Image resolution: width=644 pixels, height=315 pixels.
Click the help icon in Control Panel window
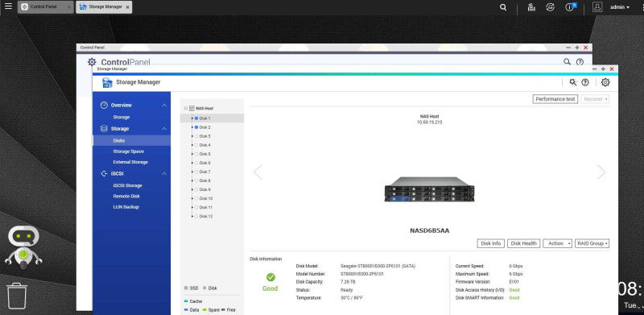(580, 62)
